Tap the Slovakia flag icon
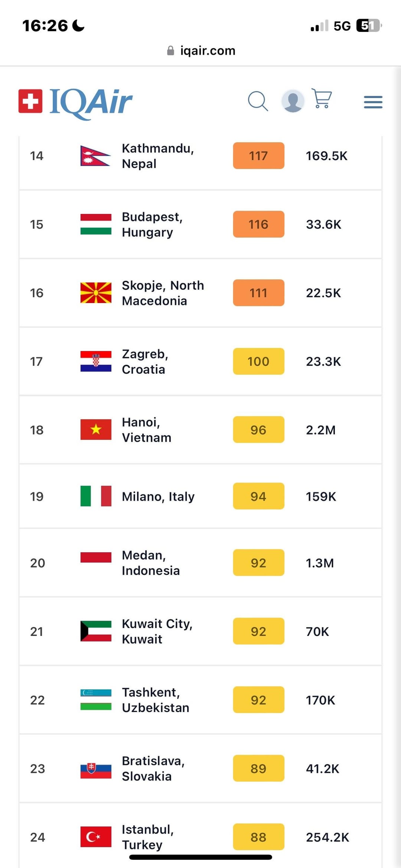The image size is (401, 868). (96, 768)
